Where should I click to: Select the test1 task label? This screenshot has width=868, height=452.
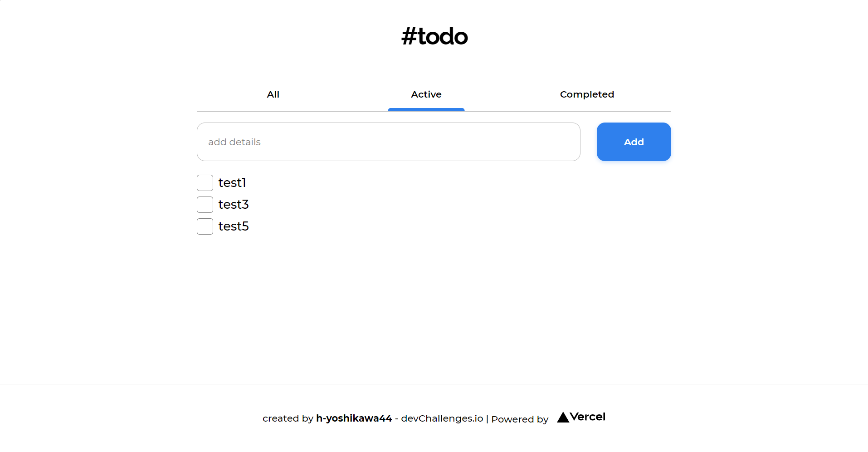(232, 182)
